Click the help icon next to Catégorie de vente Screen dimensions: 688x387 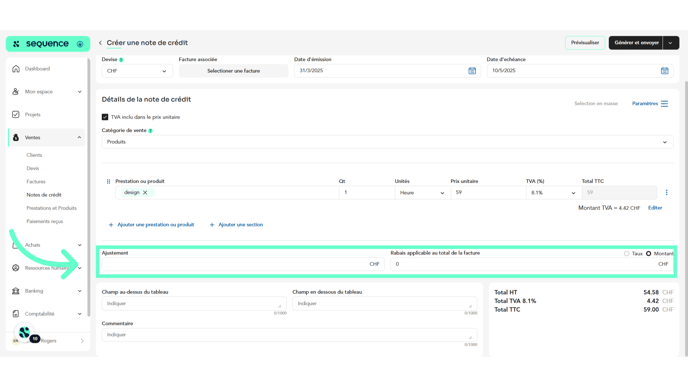[150, 131]
